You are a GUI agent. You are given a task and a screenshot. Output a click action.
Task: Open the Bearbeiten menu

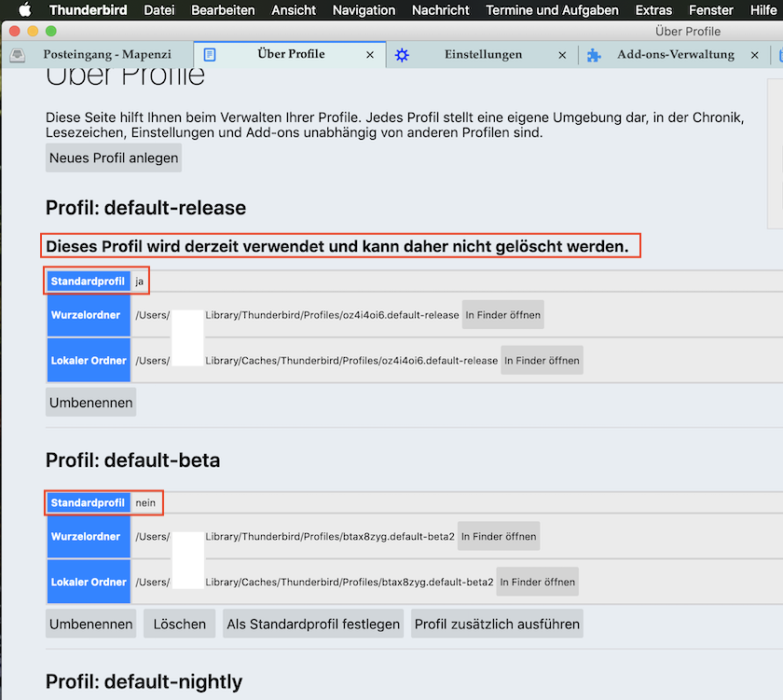[223, 10]
